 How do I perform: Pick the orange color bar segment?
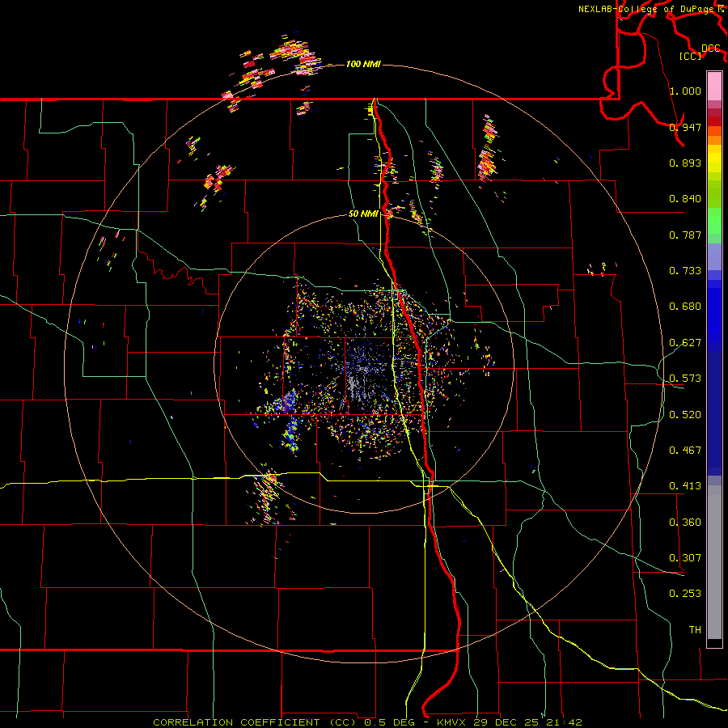[714, 140]
